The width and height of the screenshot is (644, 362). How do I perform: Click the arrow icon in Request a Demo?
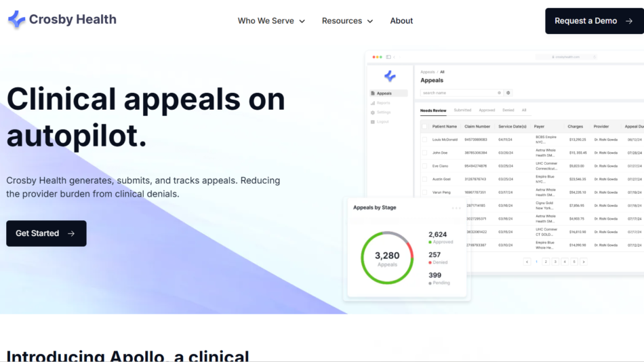point(629,21)
